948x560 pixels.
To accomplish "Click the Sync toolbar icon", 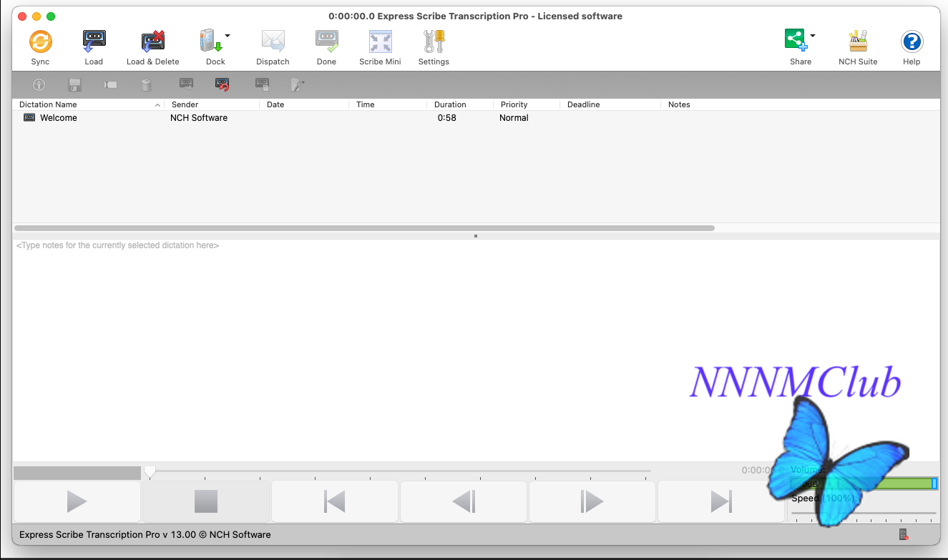I will tap(41, 41).
